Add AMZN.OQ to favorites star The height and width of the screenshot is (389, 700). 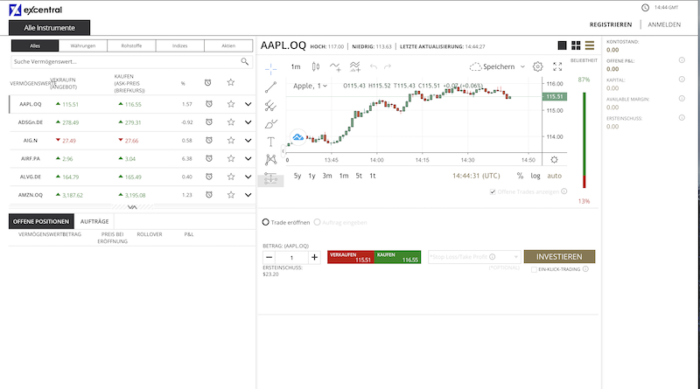231,195
